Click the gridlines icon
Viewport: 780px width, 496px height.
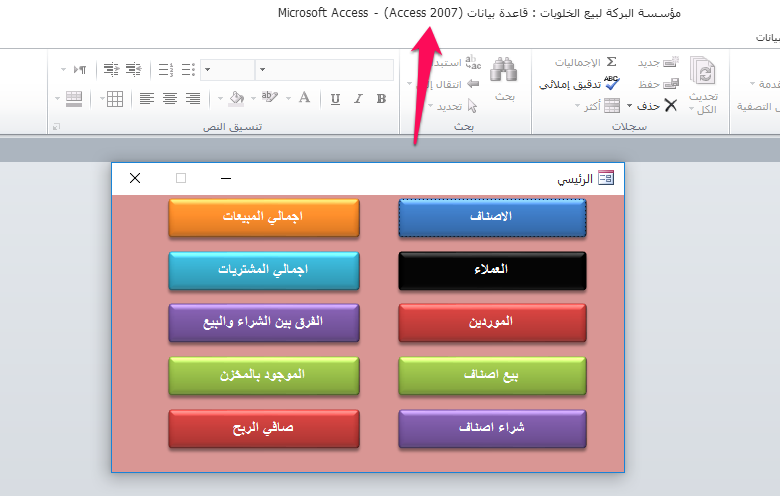(x=114, y=99)
